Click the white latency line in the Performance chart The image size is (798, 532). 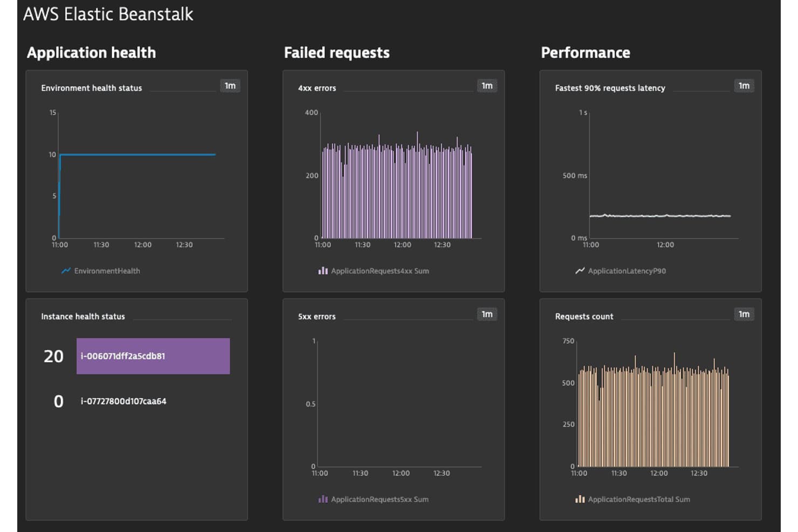660,216
